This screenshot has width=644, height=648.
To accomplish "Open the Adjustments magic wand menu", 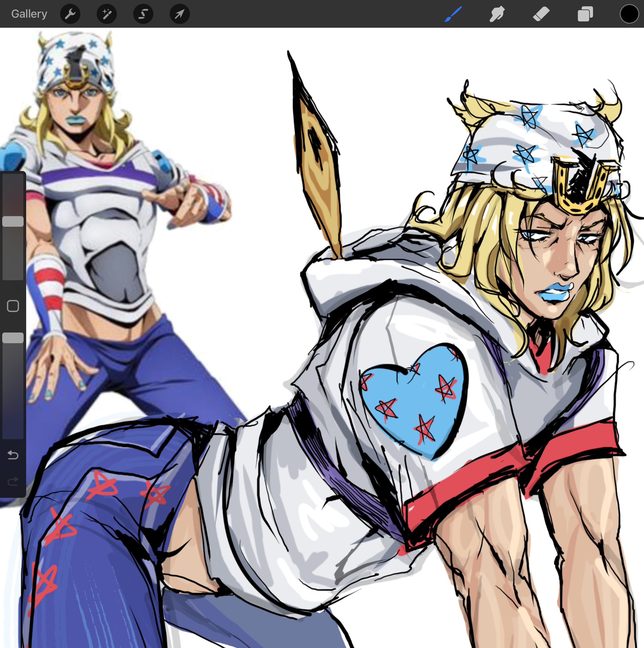I will (107, 14).
